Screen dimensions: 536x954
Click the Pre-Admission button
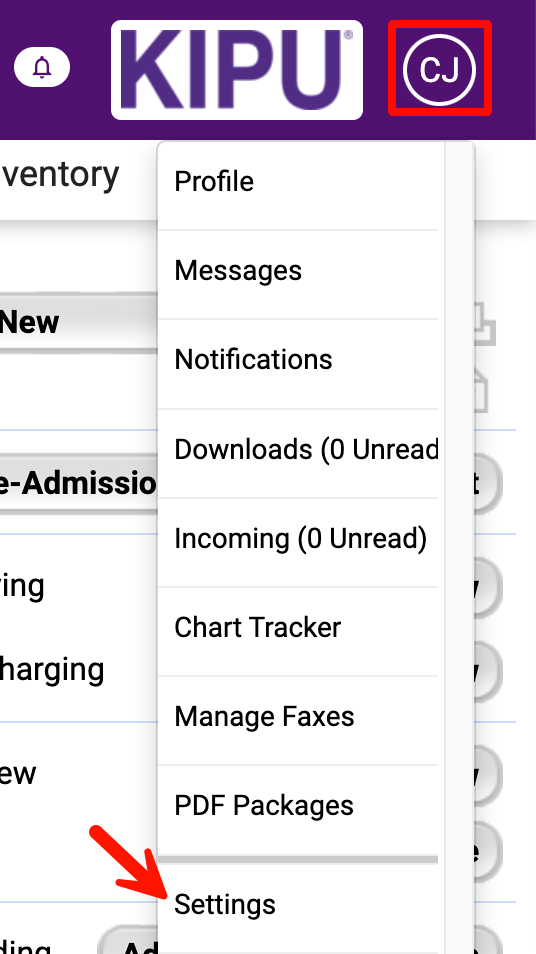[79, 484]
